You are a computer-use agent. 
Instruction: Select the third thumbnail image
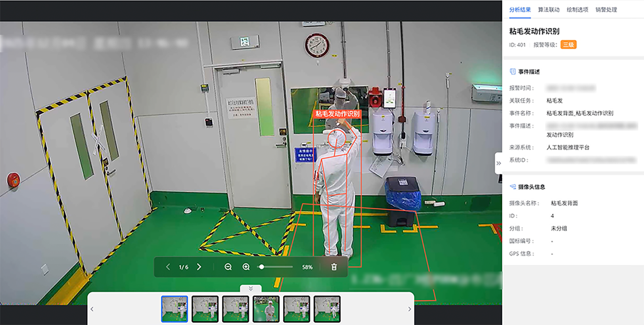point(236,309)
